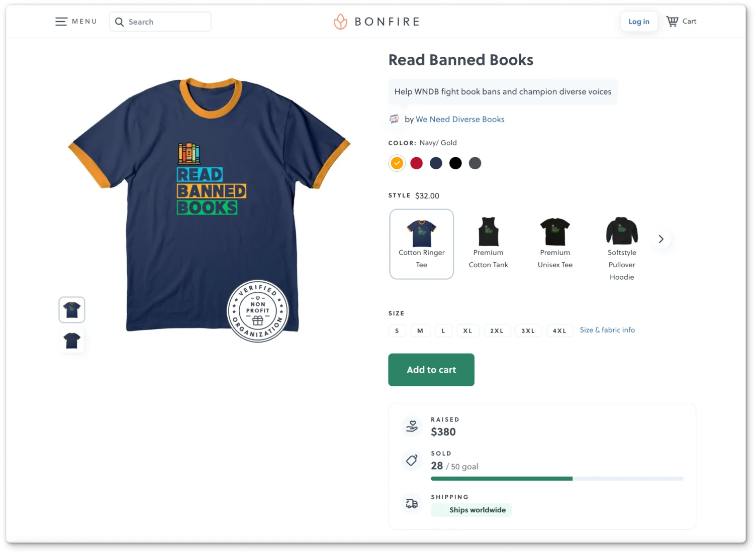Show more styles with right chevron
This screenshot has width=756, height=554.
(x=661, y=239)
